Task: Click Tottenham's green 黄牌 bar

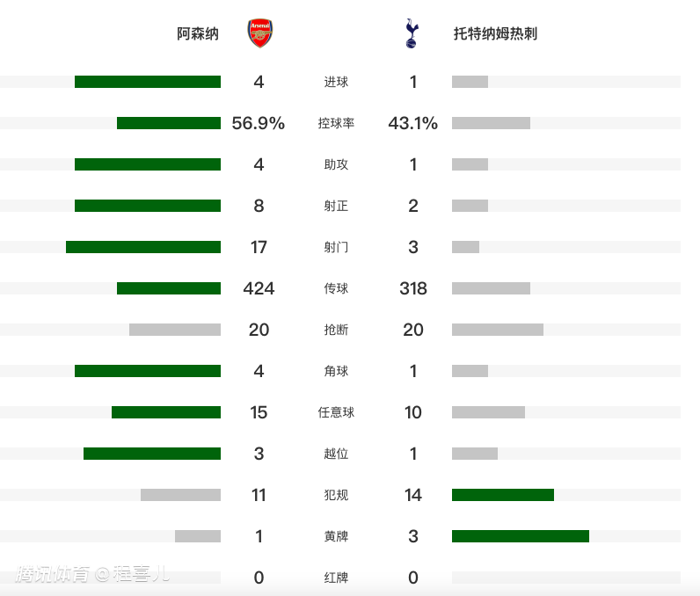Action: point(521,536)
